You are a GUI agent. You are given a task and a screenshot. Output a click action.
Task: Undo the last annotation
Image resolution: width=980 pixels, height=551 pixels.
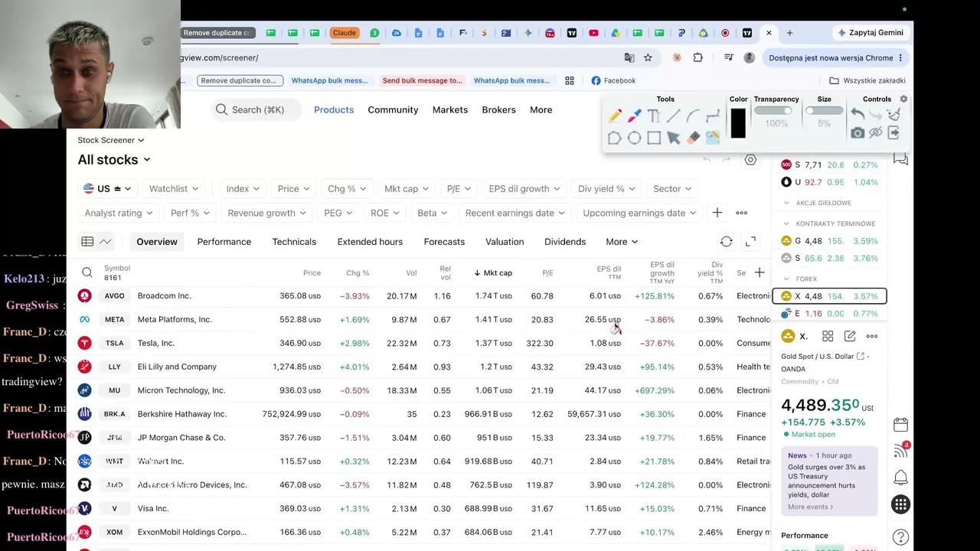[x=857, y=115]
